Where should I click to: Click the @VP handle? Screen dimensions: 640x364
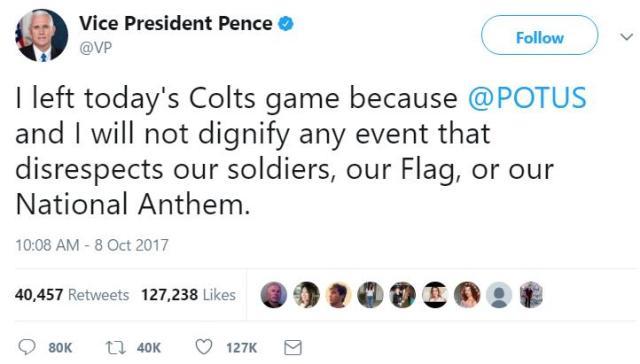pos(96,48)
